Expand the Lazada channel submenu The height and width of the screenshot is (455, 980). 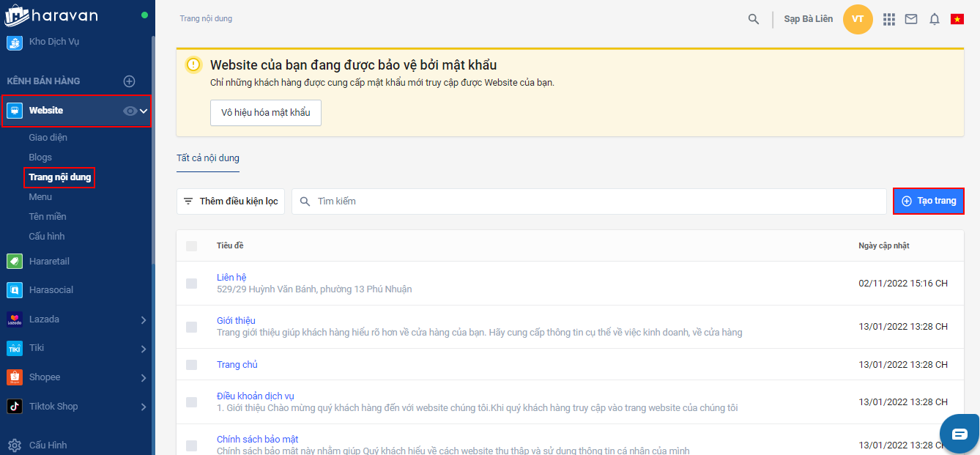click(x=144, y=320)
